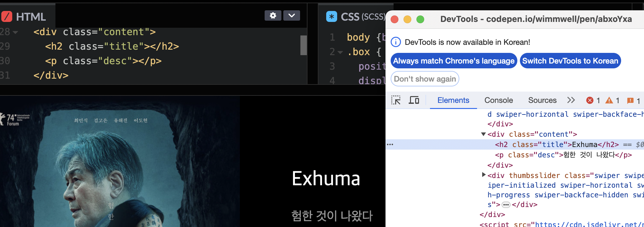Activate the inspect element picker icon
The width and height of the screenshot is (644, 227).
pyautogui.click(x=396, y=100)
